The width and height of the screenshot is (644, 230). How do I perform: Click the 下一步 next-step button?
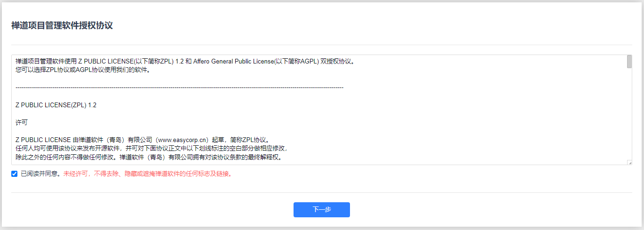(321, 210)
